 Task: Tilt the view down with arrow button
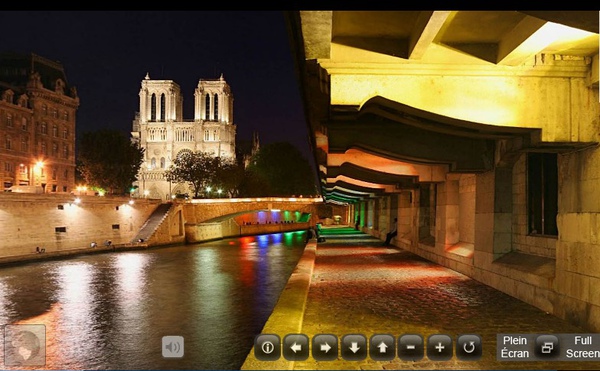(354, 347)
